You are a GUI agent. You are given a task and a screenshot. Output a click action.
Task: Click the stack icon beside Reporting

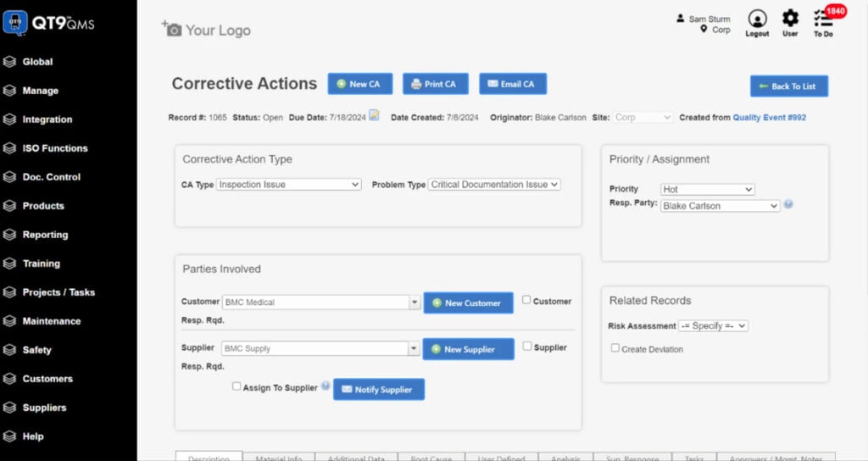point(9,234)
